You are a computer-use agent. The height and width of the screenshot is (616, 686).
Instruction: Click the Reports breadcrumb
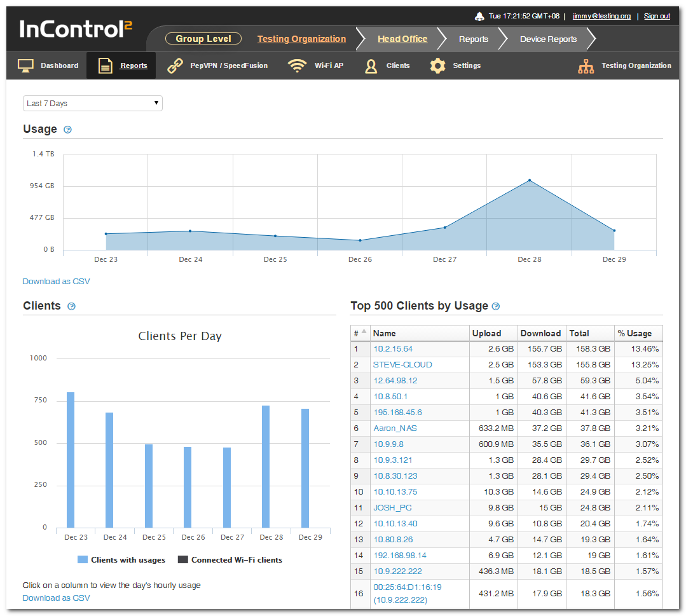coord(474,39)
